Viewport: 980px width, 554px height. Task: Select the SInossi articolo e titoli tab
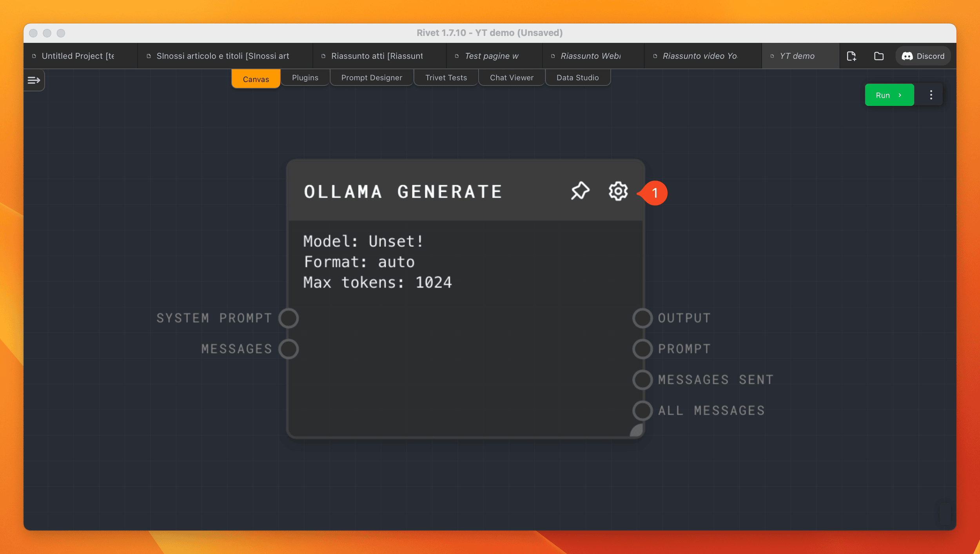click(x=225, y=56)
